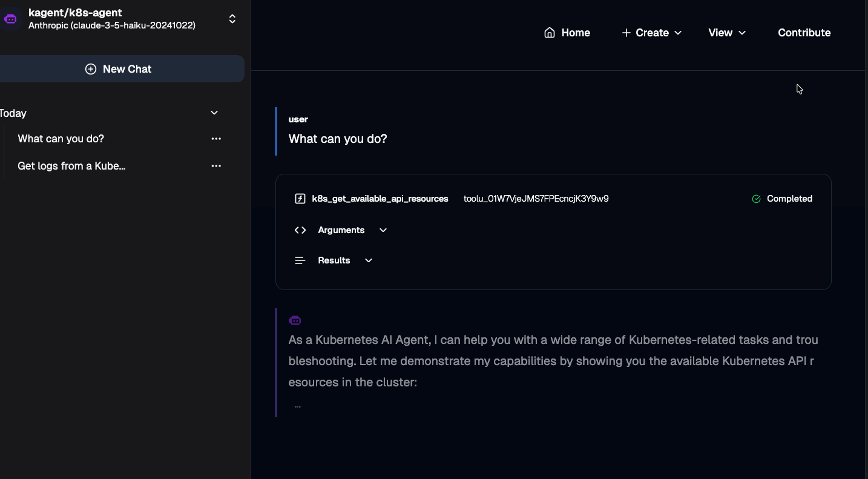The width and height of the screenshot is (868, 479).
Task: Click the Contribute link
Action: coord(804,33)
